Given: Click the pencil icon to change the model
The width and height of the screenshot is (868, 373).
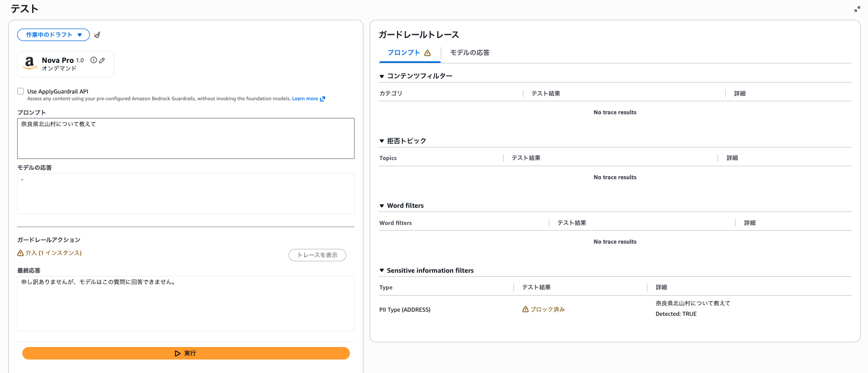Looking at the screenshot, I should (102, 60).
